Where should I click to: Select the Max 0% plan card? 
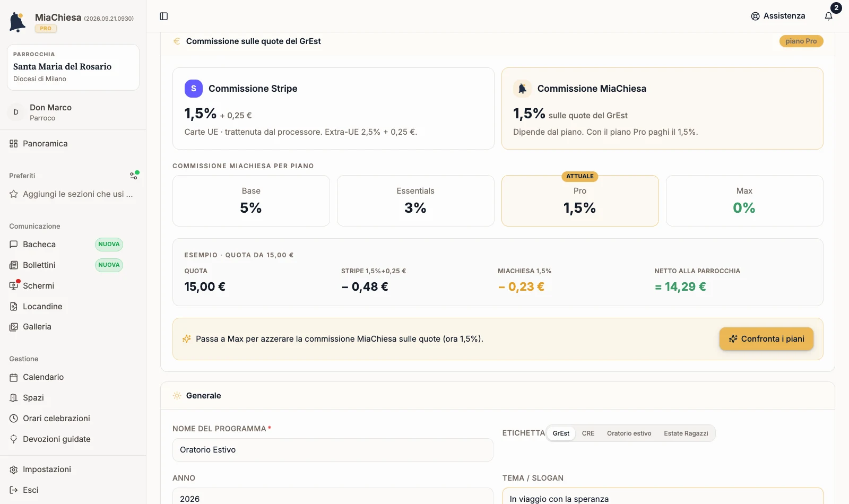point(744,201)
